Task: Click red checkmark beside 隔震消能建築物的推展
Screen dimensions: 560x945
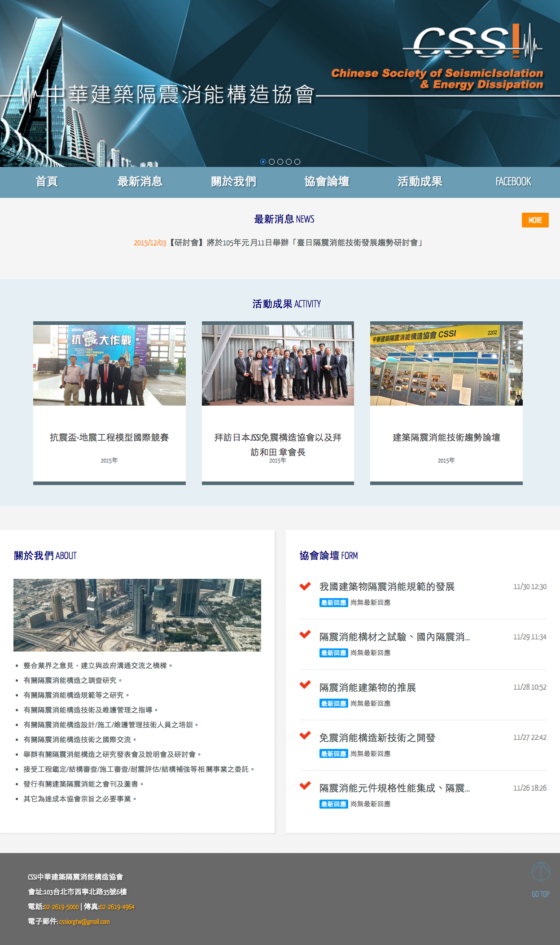Action: [x=305, y=684]
